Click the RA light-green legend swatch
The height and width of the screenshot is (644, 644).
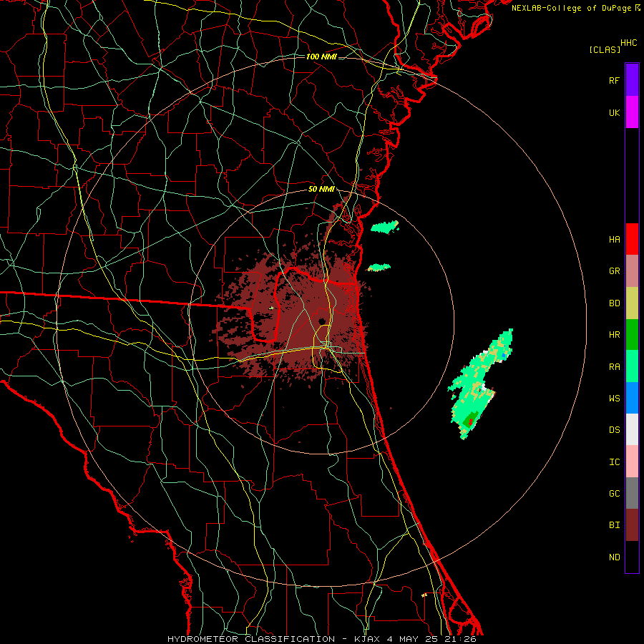pos(632,366)
